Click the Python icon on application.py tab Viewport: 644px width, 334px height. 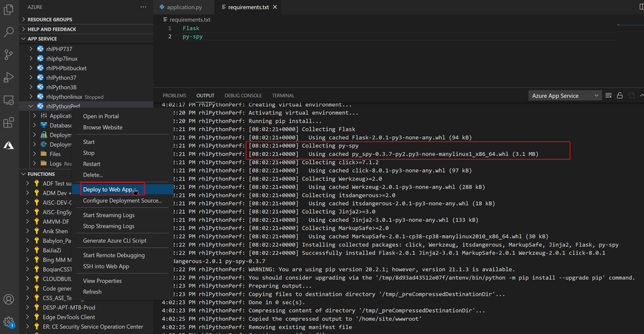[x=161, y=7]
